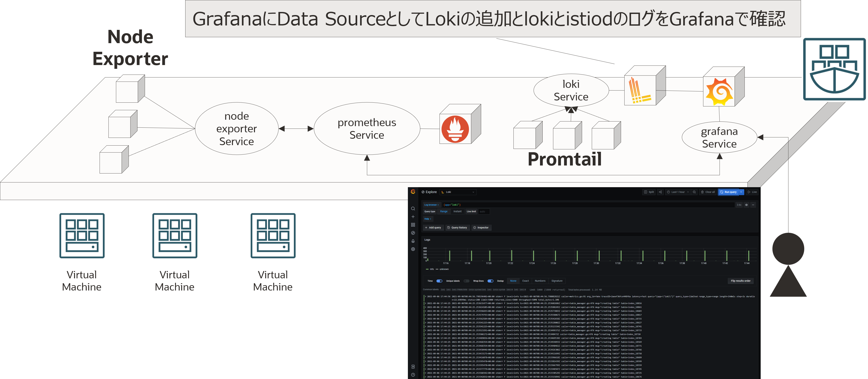Click the Create plus icon in the sidebar
This screenshot has width=868, height=379.
pos(413,217)
